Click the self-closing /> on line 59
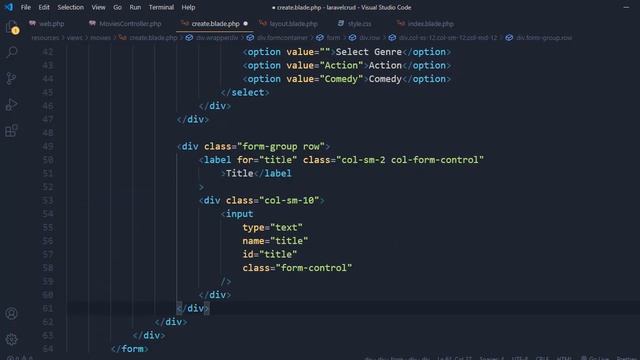Viewport: 640px width, 360px height. click(x=226, y=281)
